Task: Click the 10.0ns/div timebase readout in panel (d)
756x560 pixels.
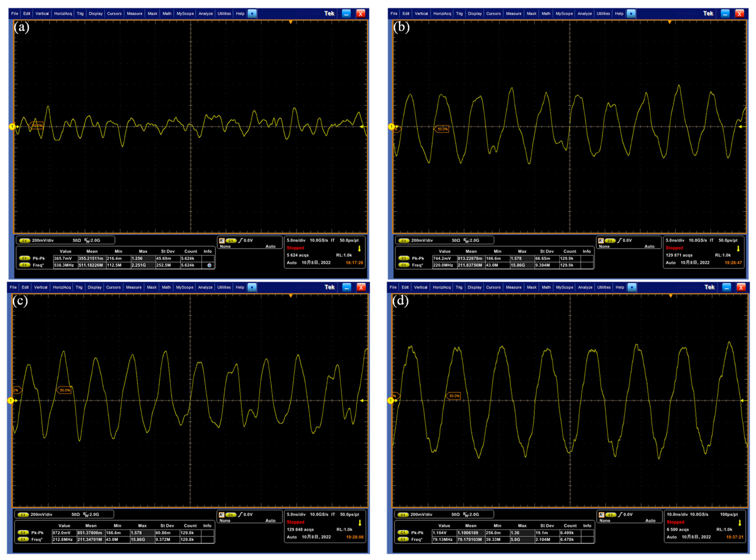Action: tap(677, 514)
